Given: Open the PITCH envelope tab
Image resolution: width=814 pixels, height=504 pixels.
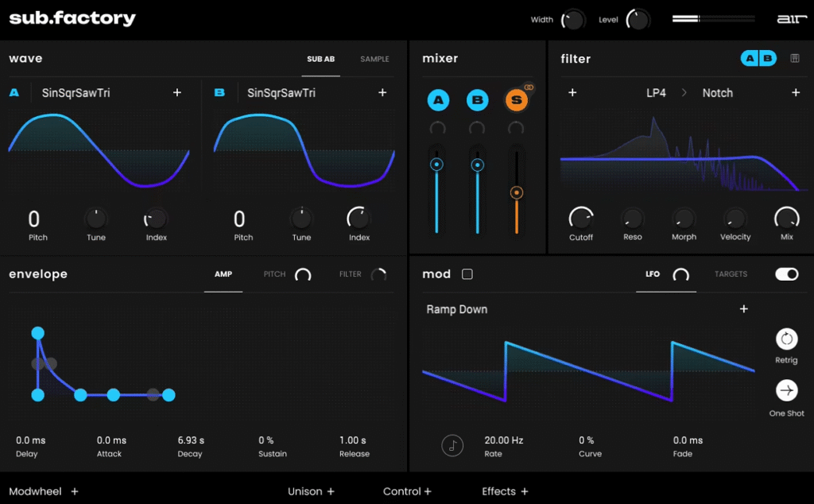Looking at the screenshot, I should 275,274.
